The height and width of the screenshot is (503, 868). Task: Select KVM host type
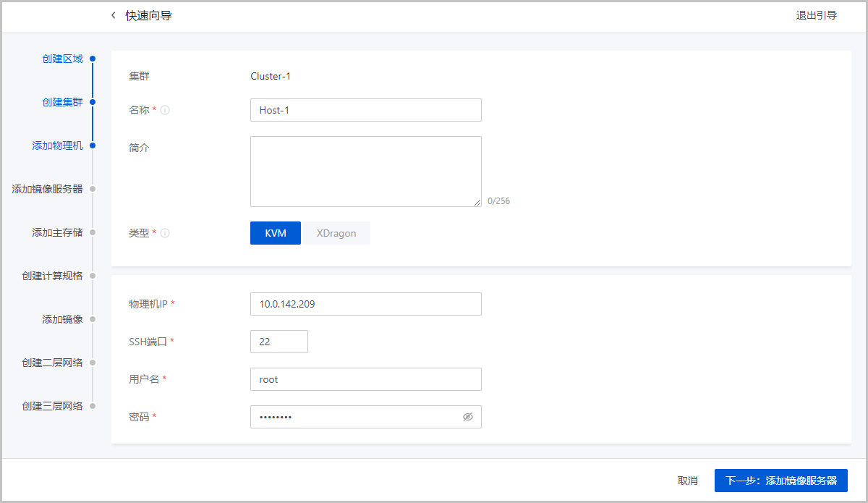276,233
